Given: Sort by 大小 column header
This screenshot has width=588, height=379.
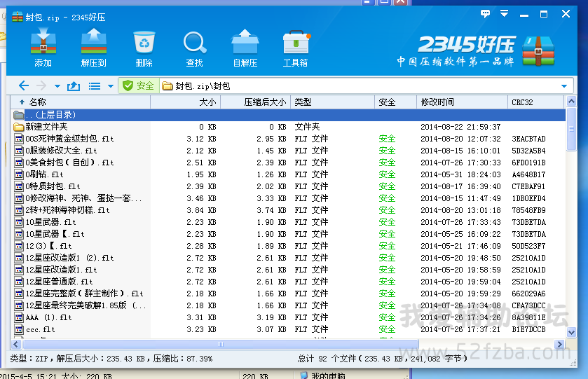Looking at the screenshot, I should pyautogui.click(x=185, y=102).
